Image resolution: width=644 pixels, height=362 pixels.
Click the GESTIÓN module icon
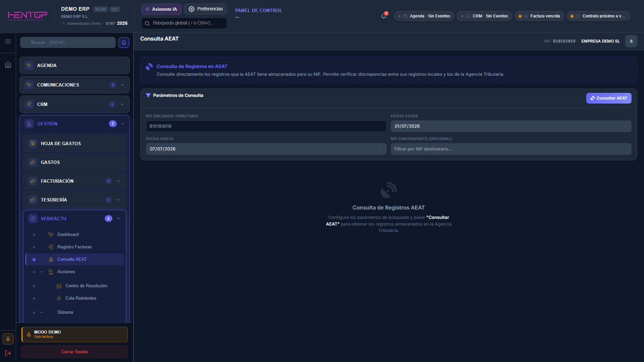click(29, 124)
